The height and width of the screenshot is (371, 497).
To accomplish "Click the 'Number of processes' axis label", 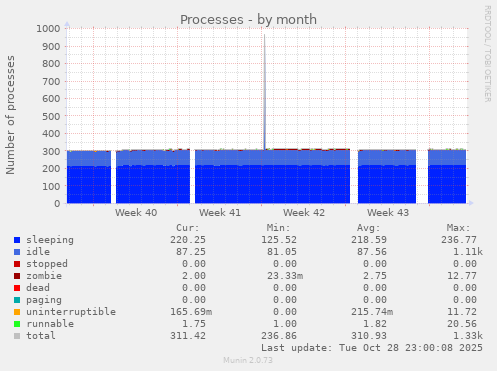I will (10, 115).
